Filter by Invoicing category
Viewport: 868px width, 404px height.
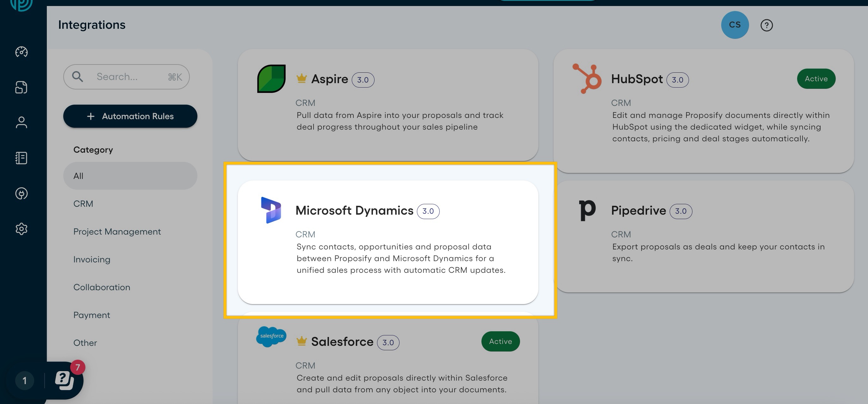92,260
